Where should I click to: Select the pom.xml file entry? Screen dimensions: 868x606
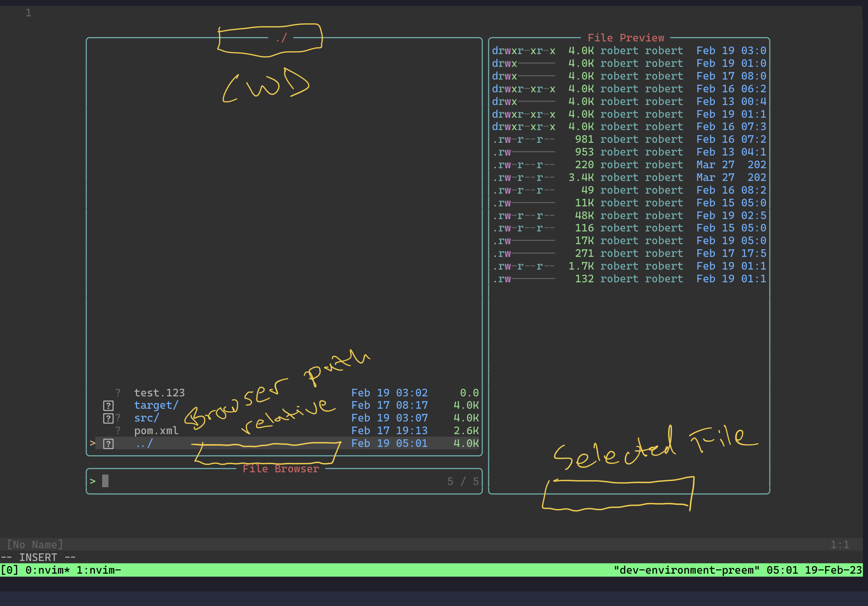(x=156, y=430)
